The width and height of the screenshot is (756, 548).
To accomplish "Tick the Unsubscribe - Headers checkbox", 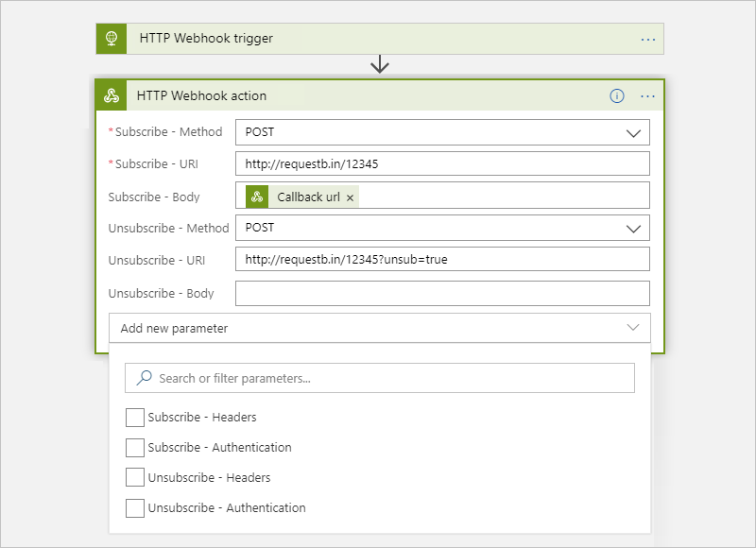I will [135, 477].
